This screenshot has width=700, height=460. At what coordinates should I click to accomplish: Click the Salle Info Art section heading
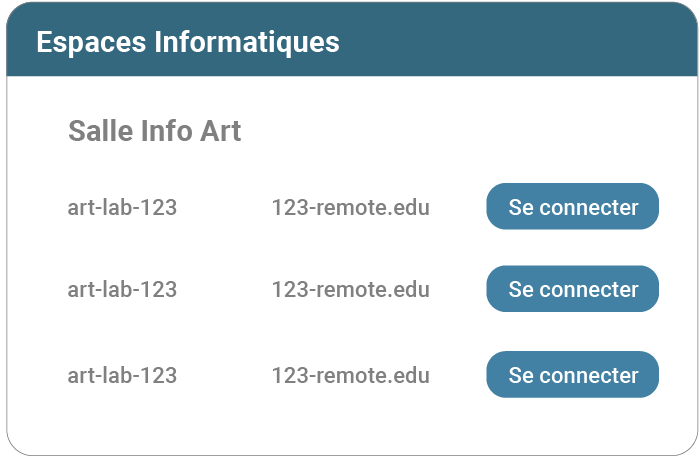(154, 131)
